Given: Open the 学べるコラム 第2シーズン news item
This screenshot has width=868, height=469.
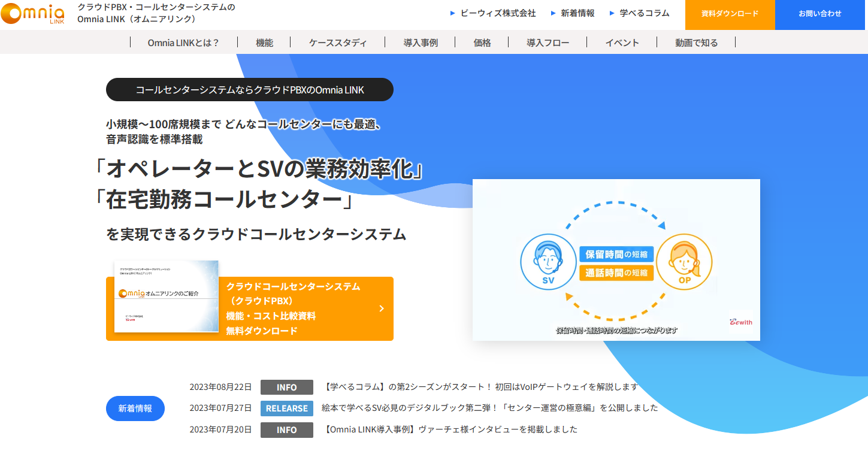Looking at the screenshot, I should [481, 387].
